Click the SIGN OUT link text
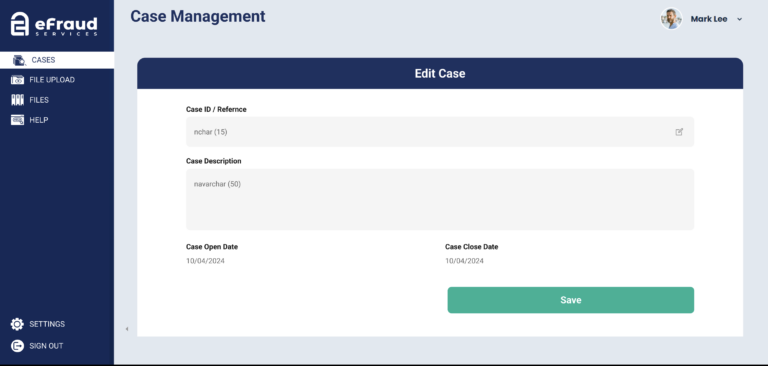This screenshot has width=768, height=366. 46,346
